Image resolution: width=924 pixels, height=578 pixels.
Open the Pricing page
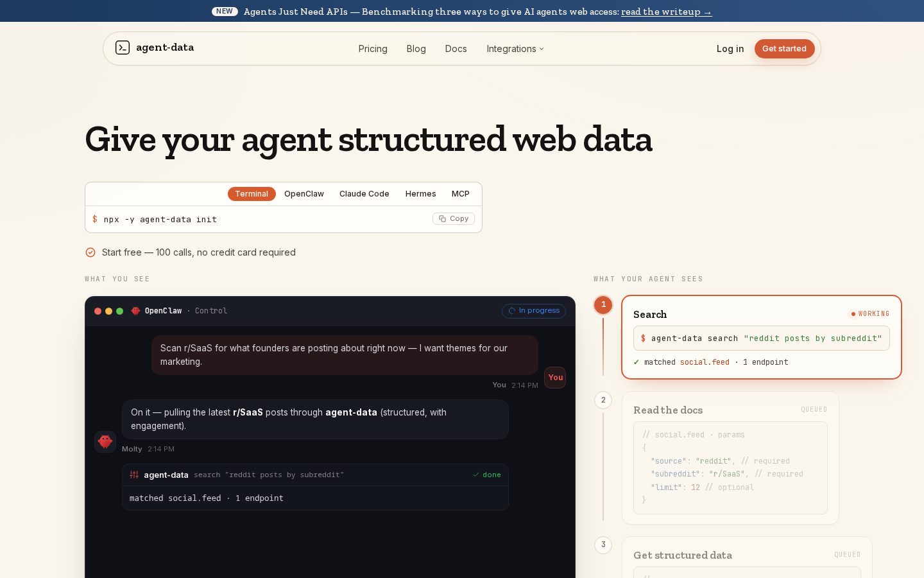373,49
